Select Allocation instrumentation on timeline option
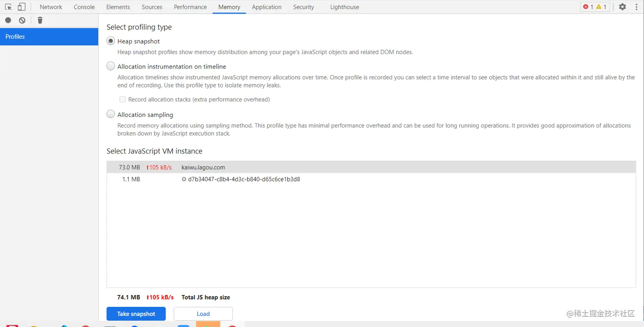The image size is (644, 327). pyautogui.click(x=111, y=66)
